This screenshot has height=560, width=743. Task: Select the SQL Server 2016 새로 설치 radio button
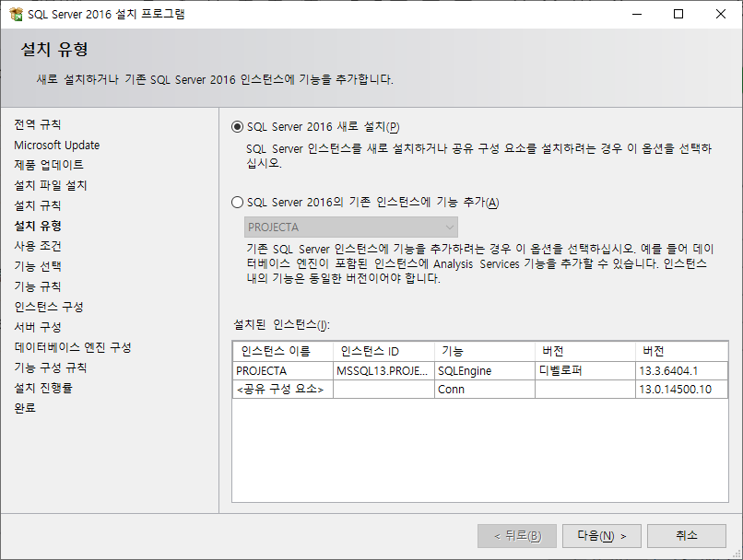click(237, 127)
